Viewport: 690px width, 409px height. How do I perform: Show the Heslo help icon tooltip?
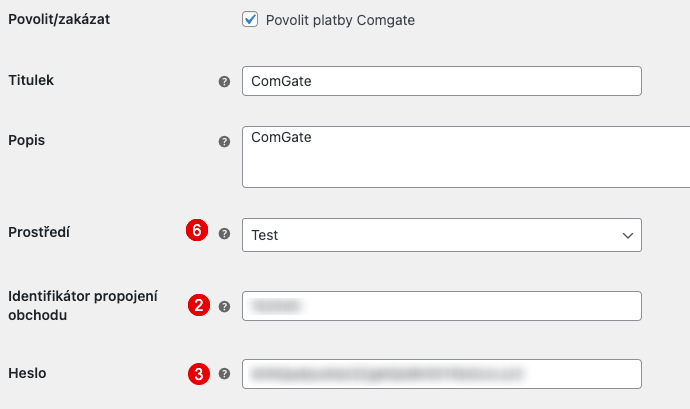[x=224, y=374]
